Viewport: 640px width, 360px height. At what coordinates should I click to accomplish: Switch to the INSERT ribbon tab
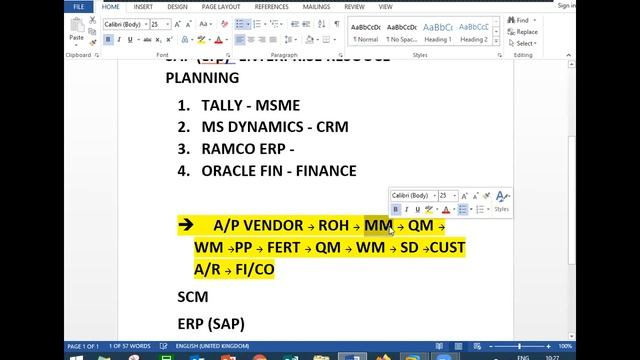(x=143, y=7)
